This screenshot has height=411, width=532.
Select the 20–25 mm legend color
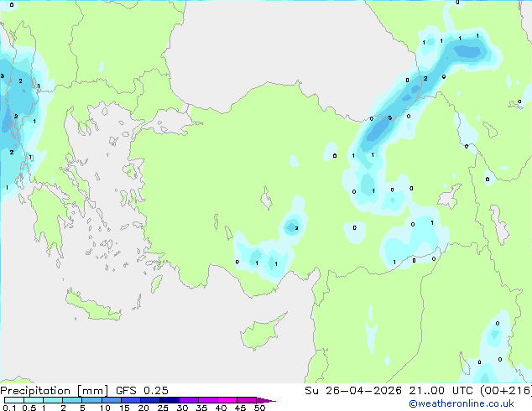[x=150, y=400]
